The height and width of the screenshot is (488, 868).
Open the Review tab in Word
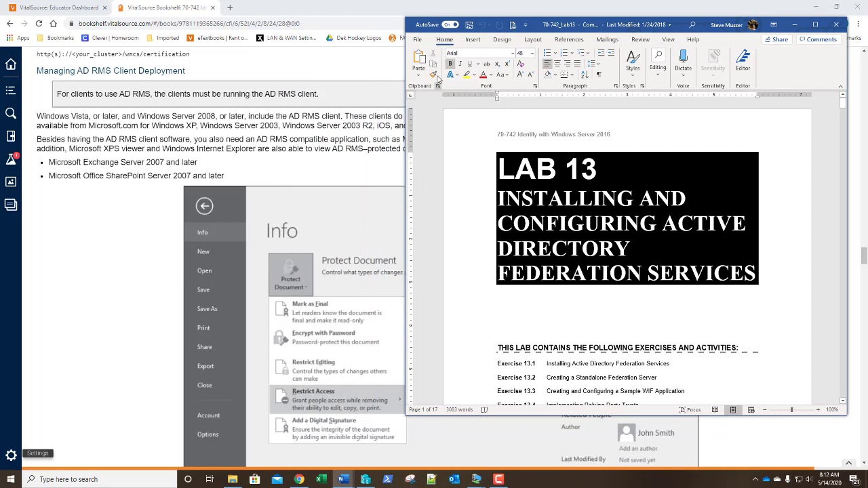(640, 39)
